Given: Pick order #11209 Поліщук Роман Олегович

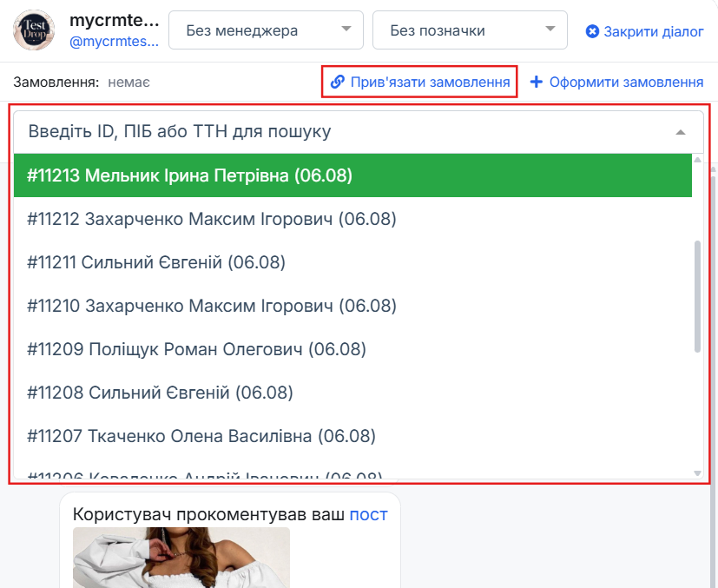Looking at the screenshot, I should pos(352,349).
